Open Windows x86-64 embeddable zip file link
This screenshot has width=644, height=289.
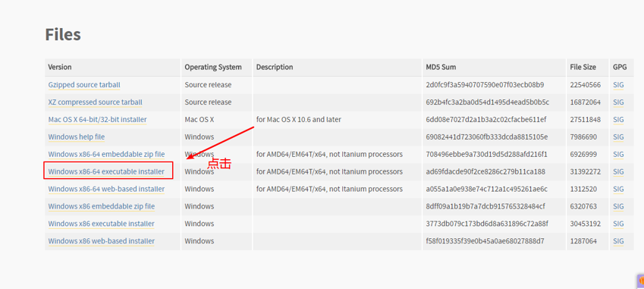106,154
